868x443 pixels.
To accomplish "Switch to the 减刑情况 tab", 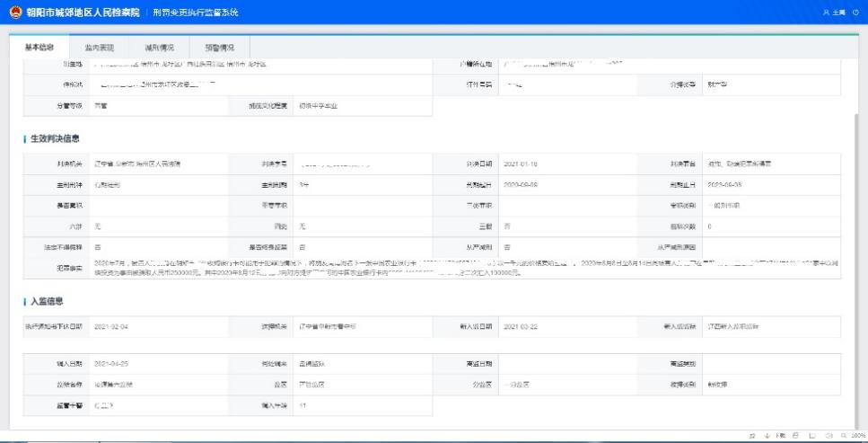I will [x=159, y=47].
